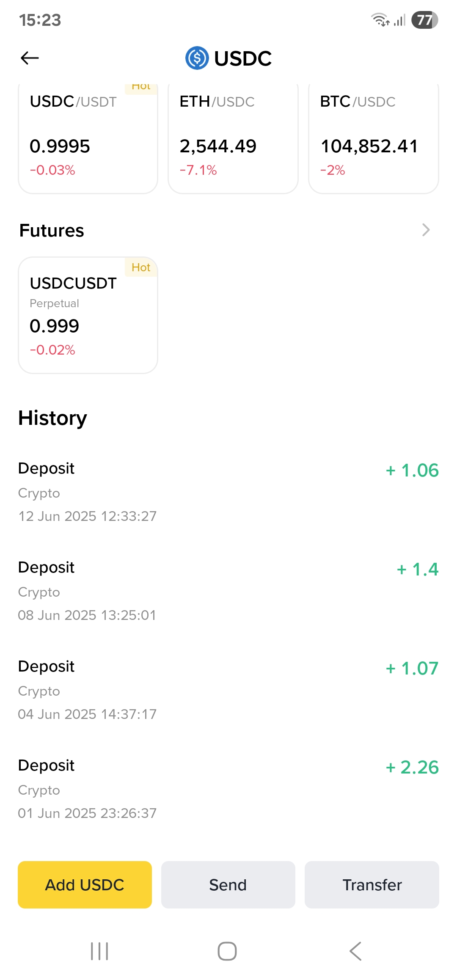Open the USDC/USDT trading pair card
Screen dimensions: 457x980
coord(88,138)
